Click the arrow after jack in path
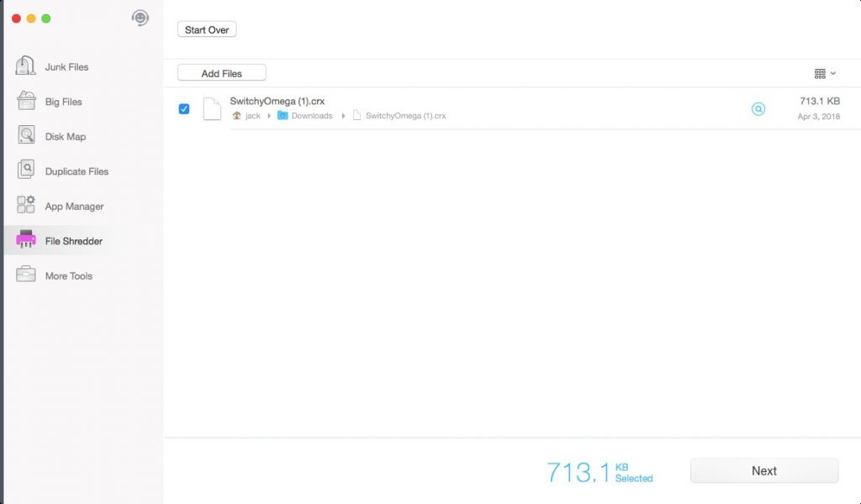Screen dimensions: 861x504 point(270,116)
